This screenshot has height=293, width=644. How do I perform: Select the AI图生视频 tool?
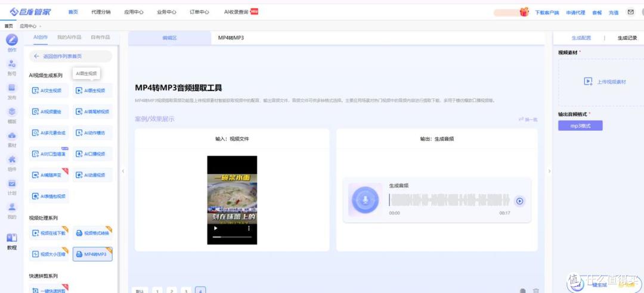click(x=92, y=91)
